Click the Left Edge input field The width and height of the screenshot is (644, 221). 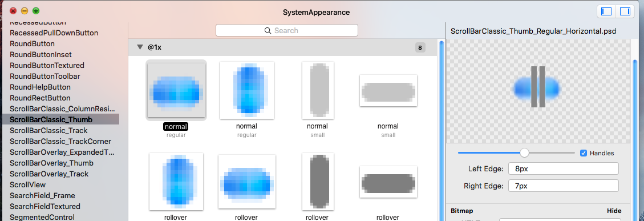(563, 168)
